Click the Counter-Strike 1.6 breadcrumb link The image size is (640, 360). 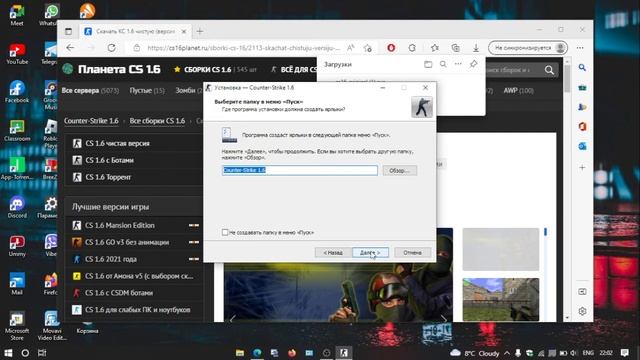click(91, 121)
